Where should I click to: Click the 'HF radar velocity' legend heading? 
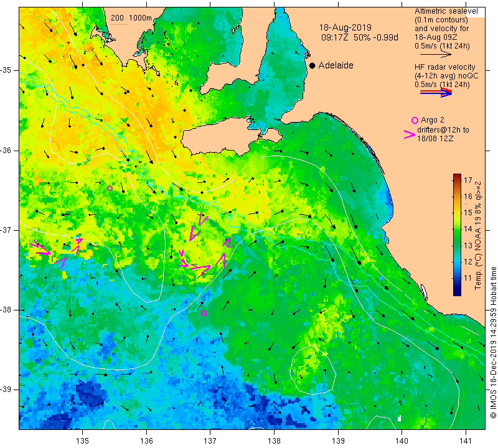pos(444,67)
